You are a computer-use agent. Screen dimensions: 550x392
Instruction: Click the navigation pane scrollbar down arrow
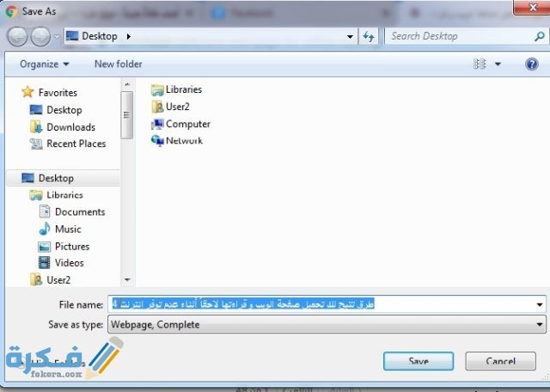click(x=128, y=280)
